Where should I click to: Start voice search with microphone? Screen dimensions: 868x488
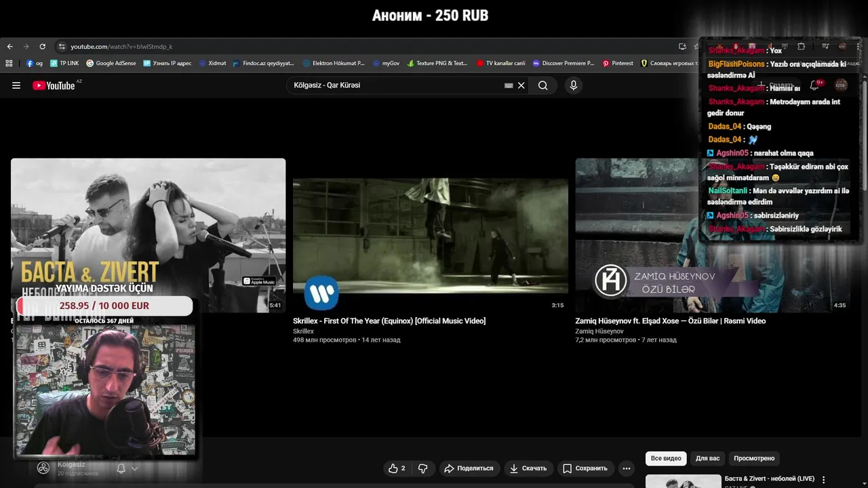(574, 85)
